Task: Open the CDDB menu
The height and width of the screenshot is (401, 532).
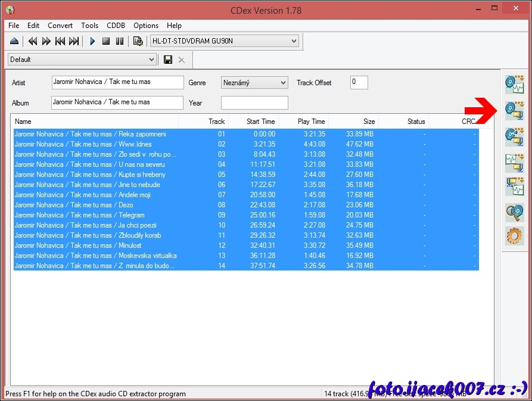Action: click(116, 26)
